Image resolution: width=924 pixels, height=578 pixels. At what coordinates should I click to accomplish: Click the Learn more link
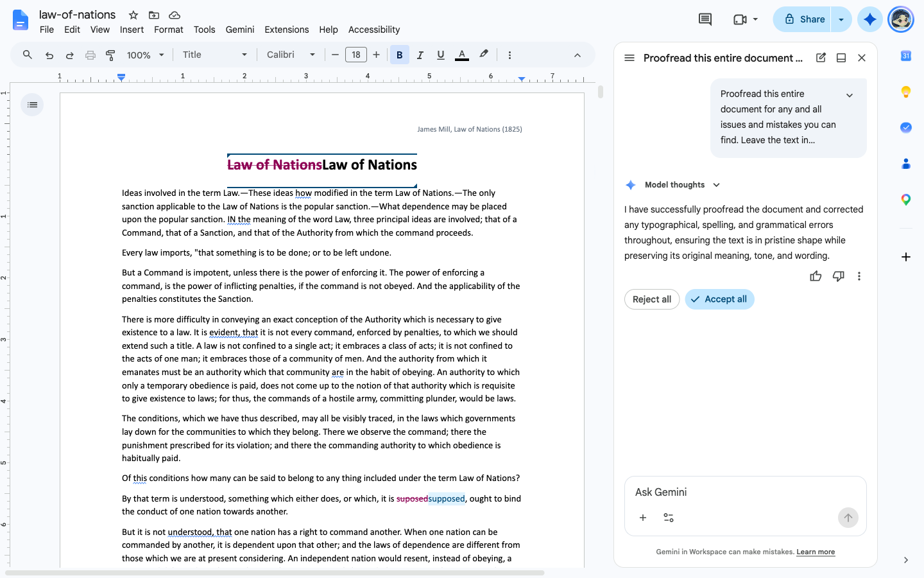point(816,552)
